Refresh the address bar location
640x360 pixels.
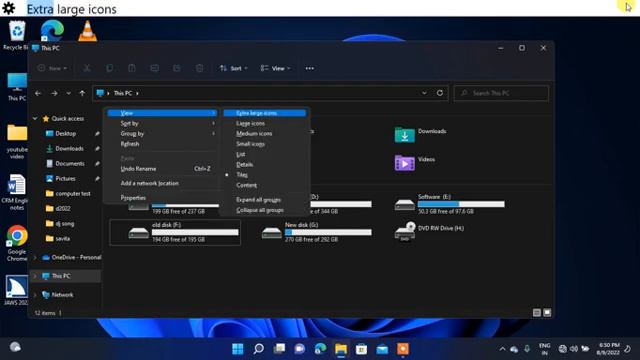(x=440, y=93)
